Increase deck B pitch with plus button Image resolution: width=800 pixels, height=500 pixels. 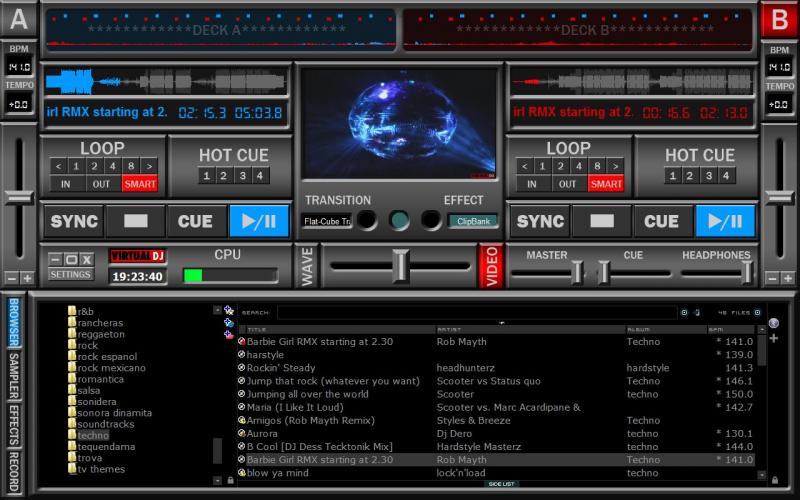point(788,278)
